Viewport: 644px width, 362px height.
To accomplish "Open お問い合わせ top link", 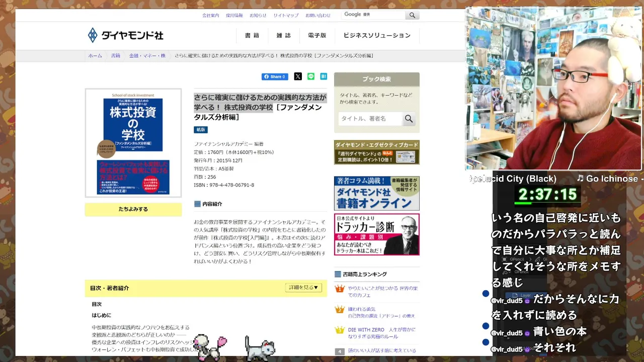I will tap(318, 16).
